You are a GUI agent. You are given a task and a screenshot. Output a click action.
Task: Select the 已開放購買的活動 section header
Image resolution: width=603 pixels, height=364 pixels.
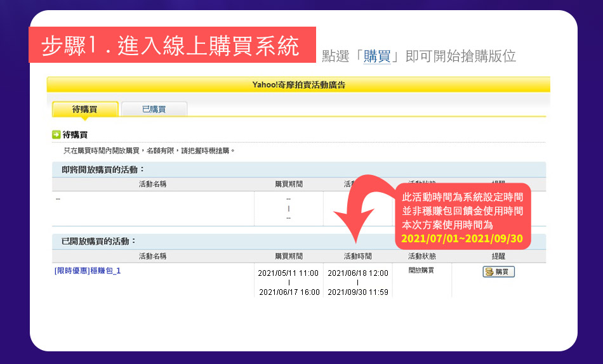tap(98, 242)
